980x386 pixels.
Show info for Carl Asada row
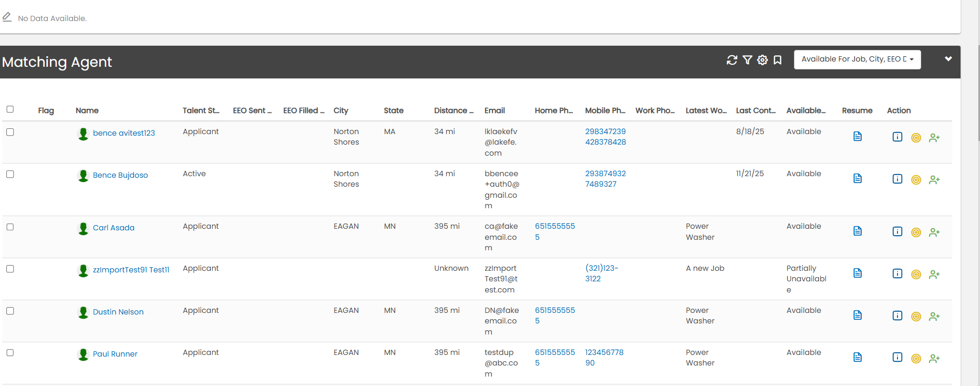pyautogui.click(x=898, y=231)
